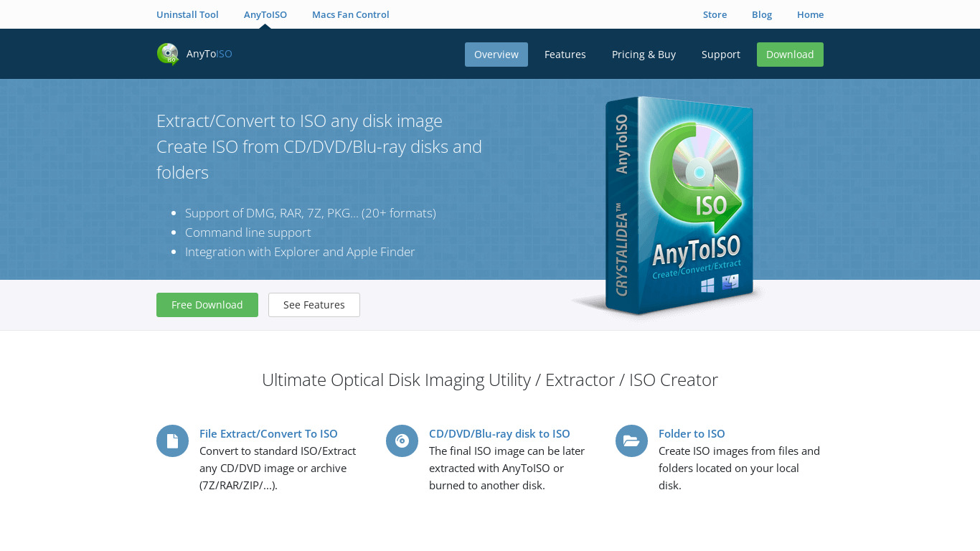Image resolution: width=980 pixels, height=551 pixels.
Task: Open File Extract/Convert To ISO heading link
Action: tap(268, 433)
